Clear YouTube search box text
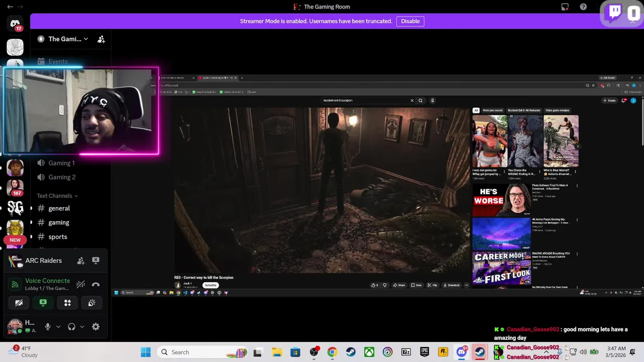This screenshot has width=644, height=362. click(412, 101)
